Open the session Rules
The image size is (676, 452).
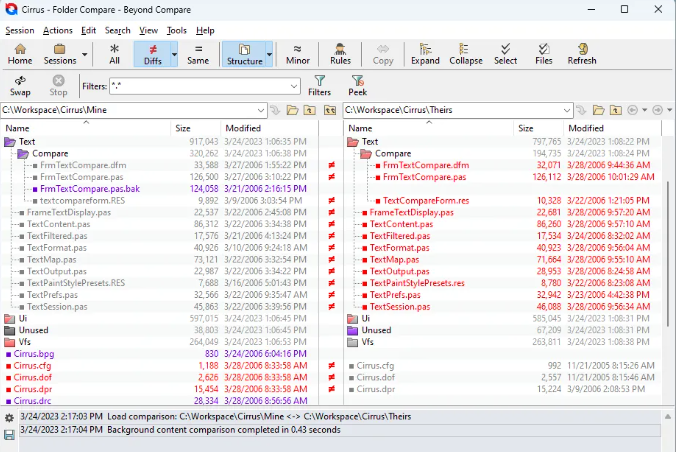pyautogui.click(x=340, y=54)
